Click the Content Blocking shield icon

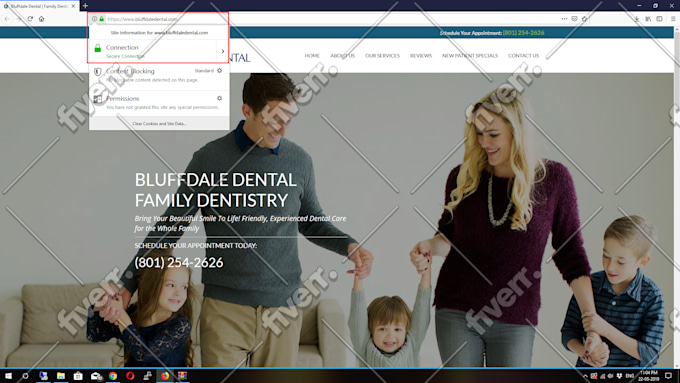coord(98,72)
